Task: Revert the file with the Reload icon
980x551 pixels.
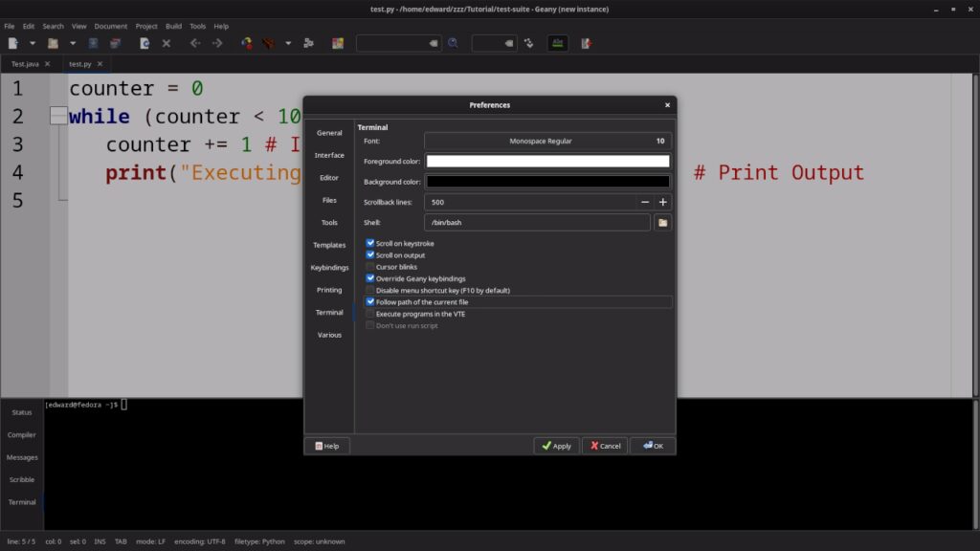Action: (x=144, y=43)
